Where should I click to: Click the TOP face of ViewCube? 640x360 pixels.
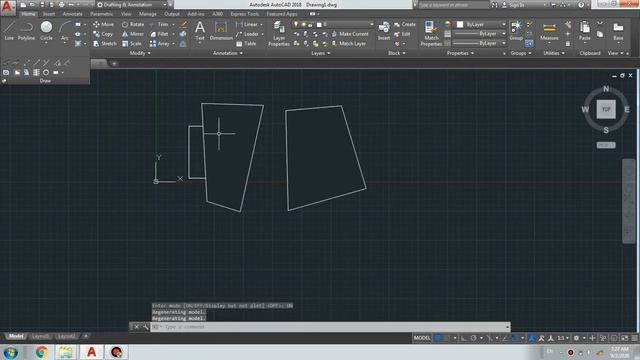(606, 109)
